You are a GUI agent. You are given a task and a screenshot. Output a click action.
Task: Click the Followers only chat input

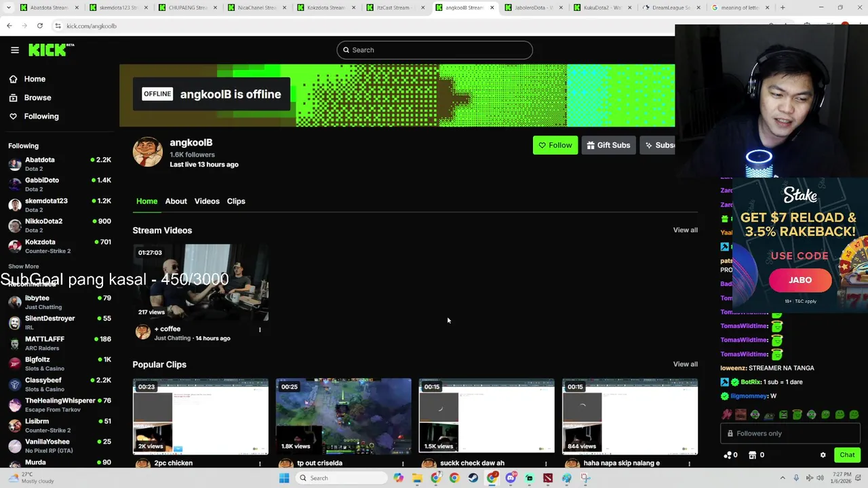[791, 434]
